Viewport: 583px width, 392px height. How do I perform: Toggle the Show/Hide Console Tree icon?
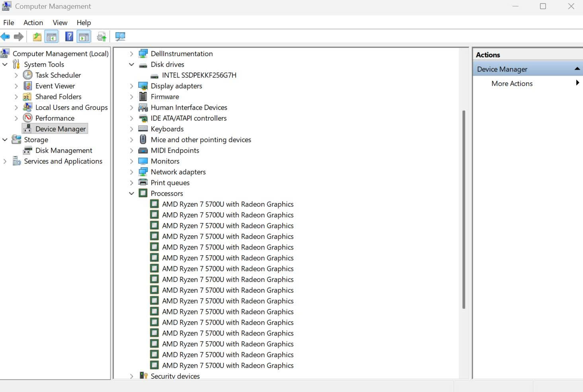click(51, 37)
